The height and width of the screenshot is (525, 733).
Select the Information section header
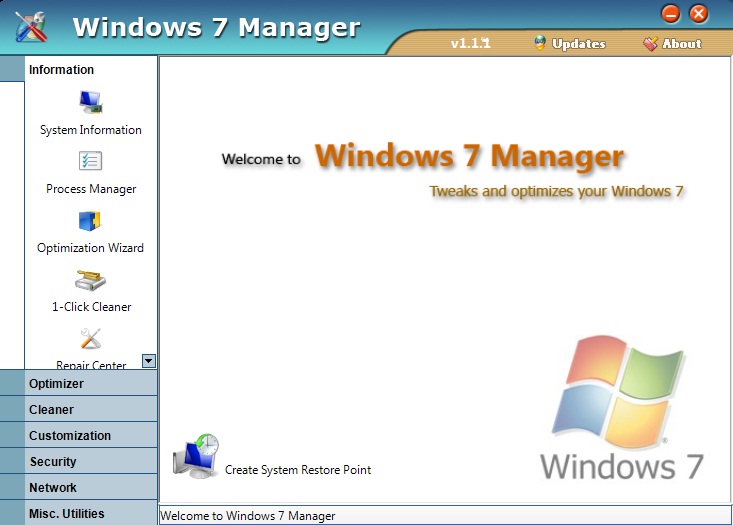[x=91, y=69]
